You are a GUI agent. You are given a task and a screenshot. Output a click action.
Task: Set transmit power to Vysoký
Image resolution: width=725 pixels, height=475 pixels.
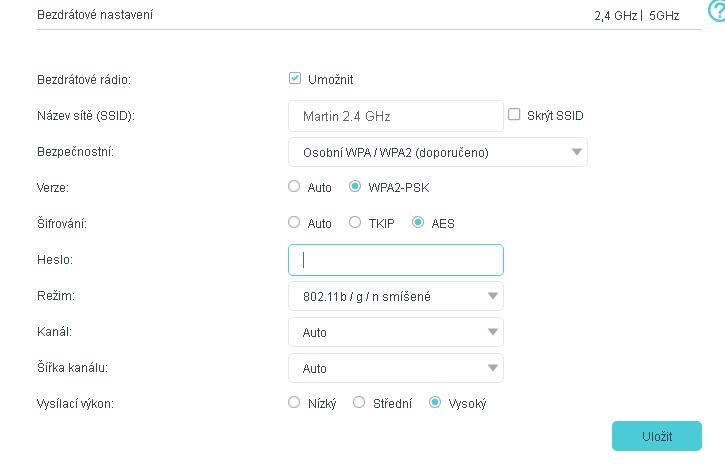435,403
